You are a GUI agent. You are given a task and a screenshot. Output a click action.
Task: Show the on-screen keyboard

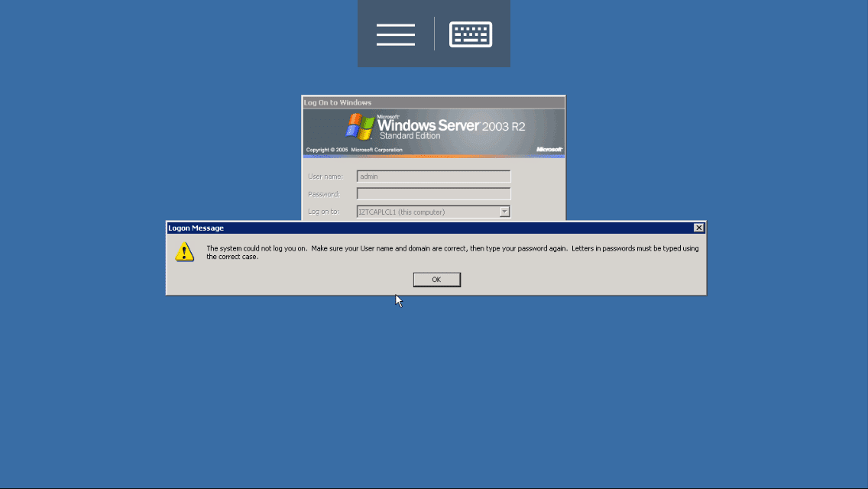(471, 34)
